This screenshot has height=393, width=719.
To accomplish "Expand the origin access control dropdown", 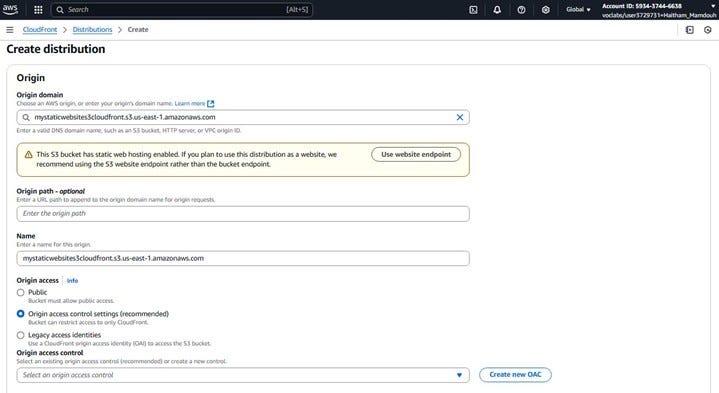I will pos(243,375).
